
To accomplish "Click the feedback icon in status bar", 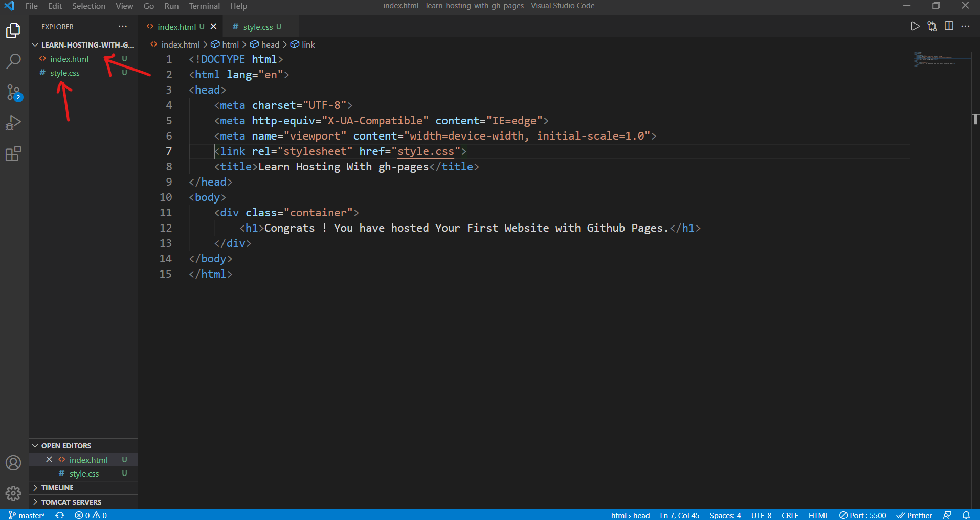I will point(947,515).
